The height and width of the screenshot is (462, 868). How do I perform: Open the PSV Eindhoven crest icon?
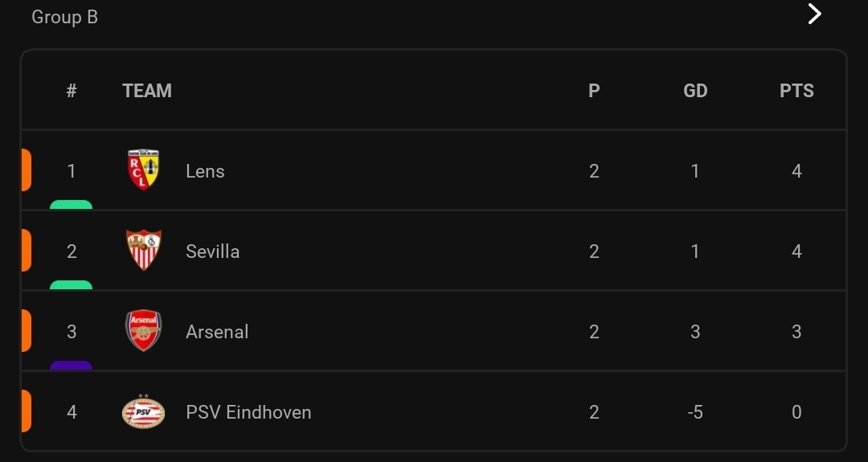point(143,411)
